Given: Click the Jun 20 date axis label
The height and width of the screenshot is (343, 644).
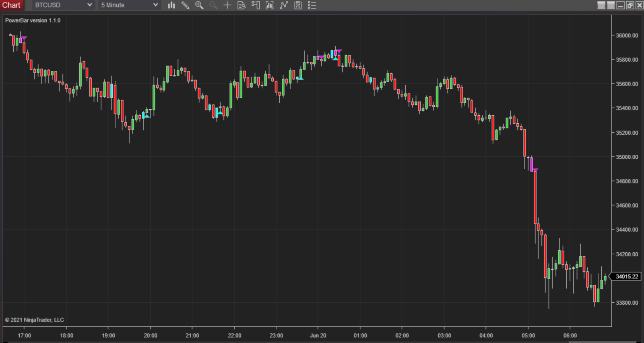Looking at the screenshot, I should (x=318, y=335).
